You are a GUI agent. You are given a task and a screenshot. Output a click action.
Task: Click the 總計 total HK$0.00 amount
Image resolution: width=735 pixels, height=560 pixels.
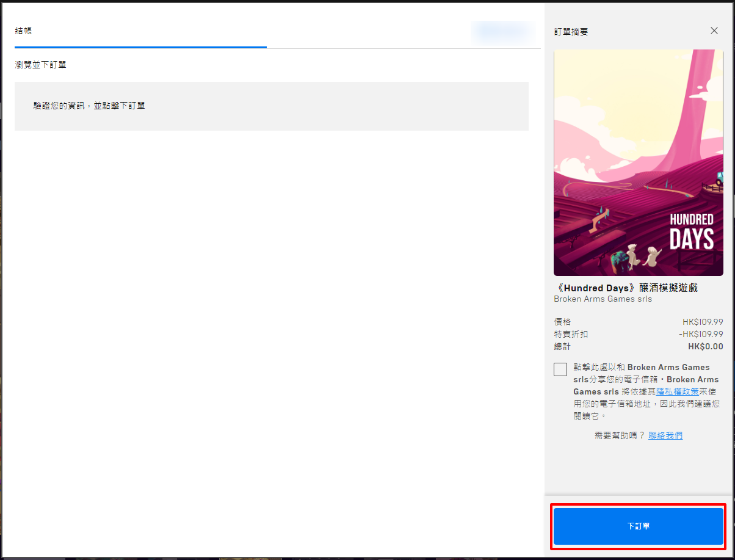705,346
